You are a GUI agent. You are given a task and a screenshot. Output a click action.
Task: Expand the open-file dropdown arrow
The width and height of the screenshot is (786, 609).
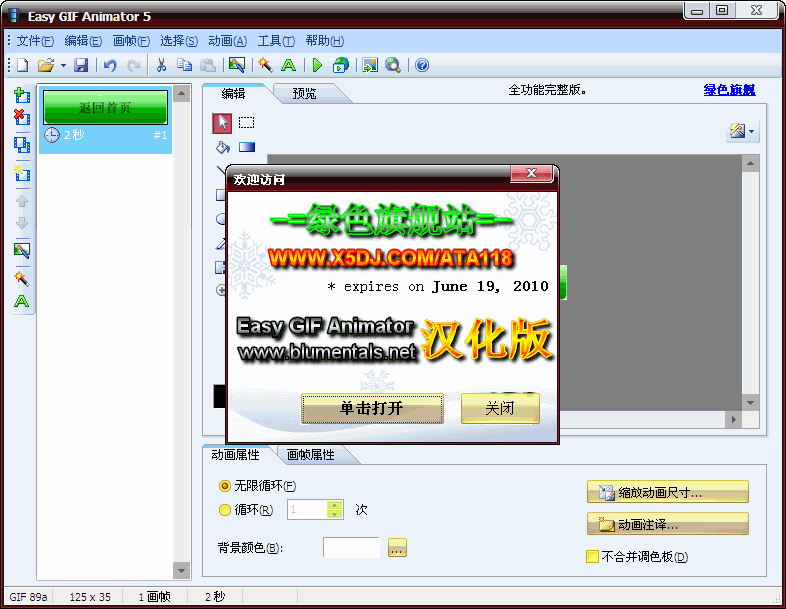(x=63, y=65)
